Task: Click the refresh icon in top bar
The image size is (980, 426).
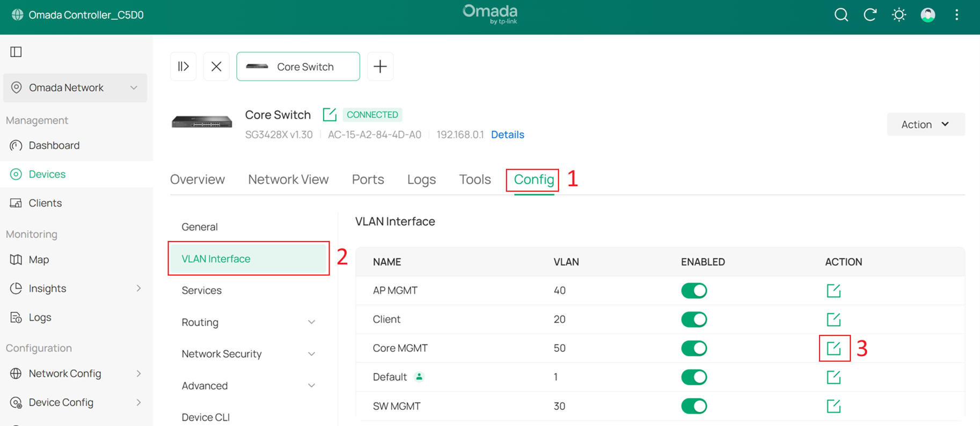Action: pyautogui.click(x=870, y=15)
